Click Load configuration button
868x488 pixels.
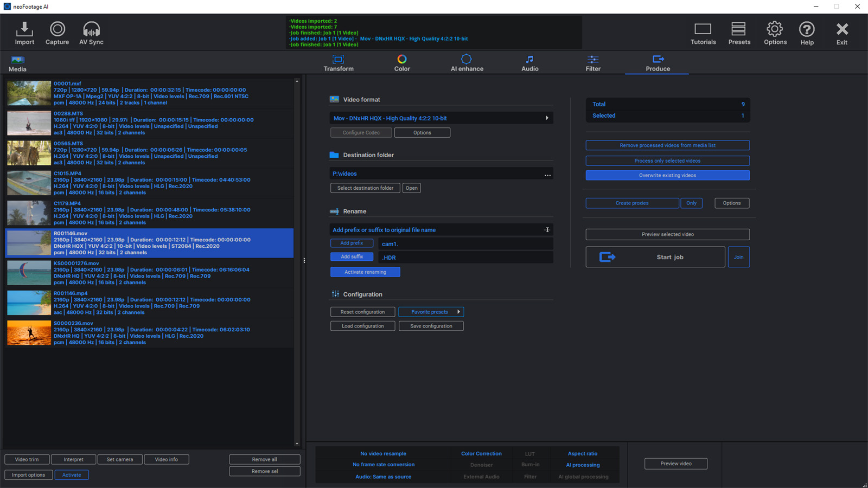(362, 326)
